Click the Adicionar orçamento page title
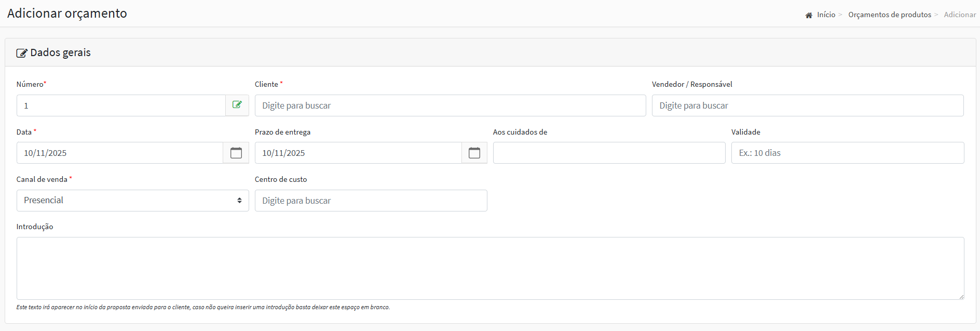980x331 pixels. (x=67, y=14)
